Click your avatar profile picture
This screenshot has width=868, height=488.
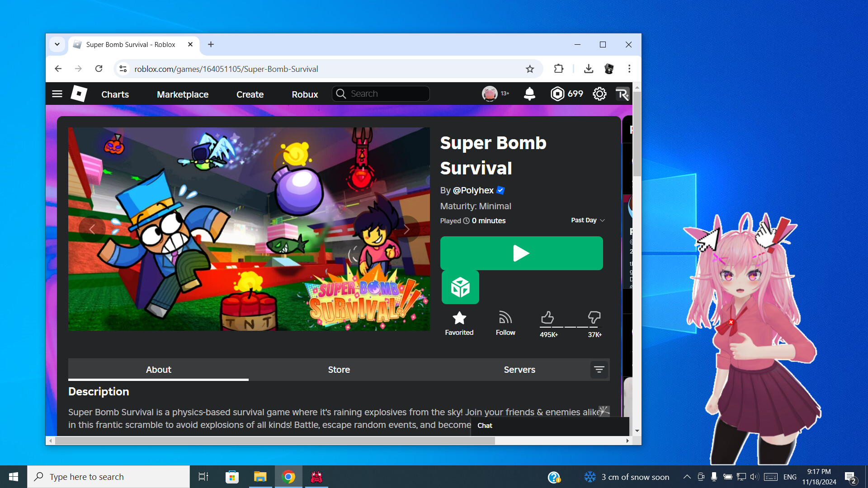coord(490,94)
